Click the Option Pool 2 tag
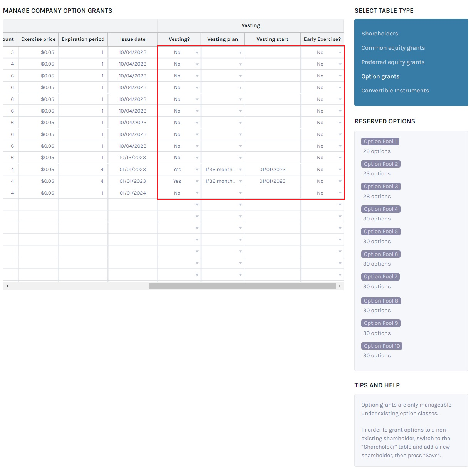476x469 pixels. pos(381,164)
